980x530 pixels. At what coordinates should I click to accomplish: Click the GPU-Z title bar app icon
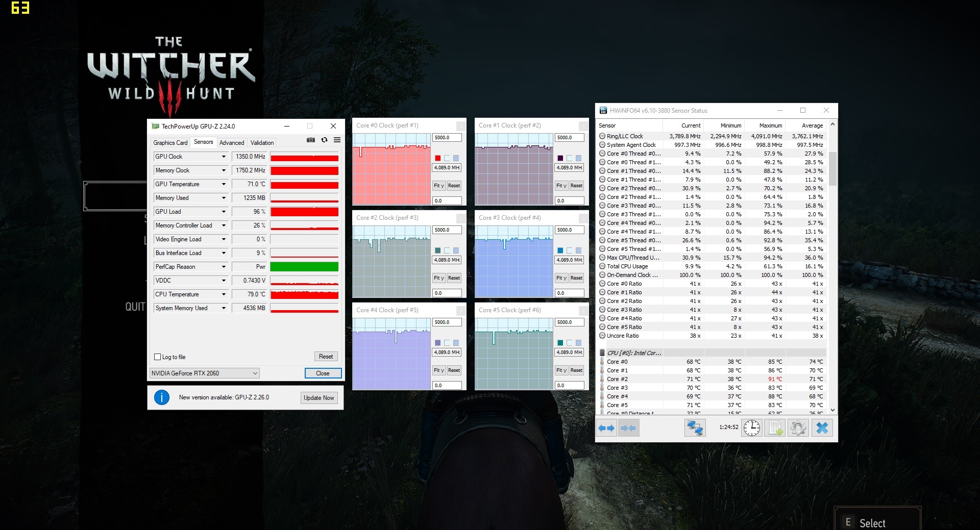[x=155, y=127]
